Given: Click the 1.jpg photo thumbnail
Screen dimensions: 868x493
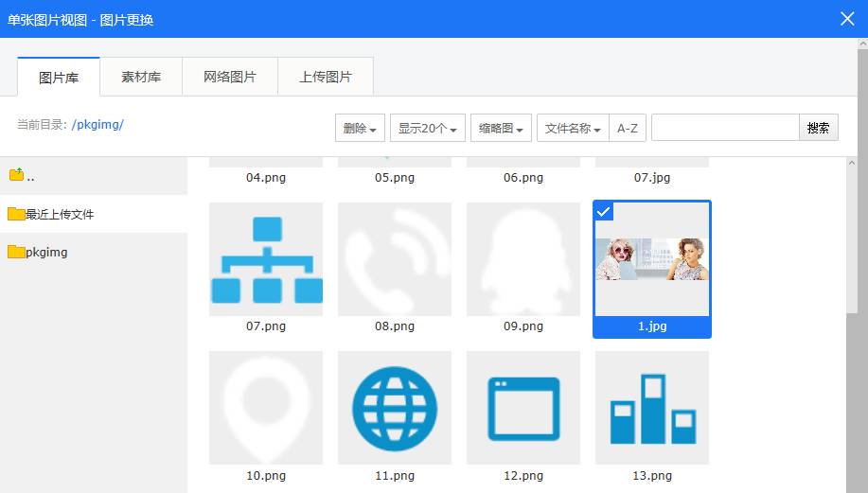Looking at the screenshot, I should click(652, 259).
